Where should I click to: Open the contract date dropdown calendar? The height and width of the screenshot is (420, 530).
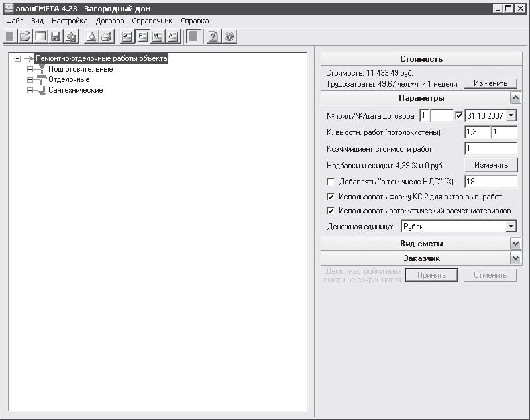tap(511, 115)
